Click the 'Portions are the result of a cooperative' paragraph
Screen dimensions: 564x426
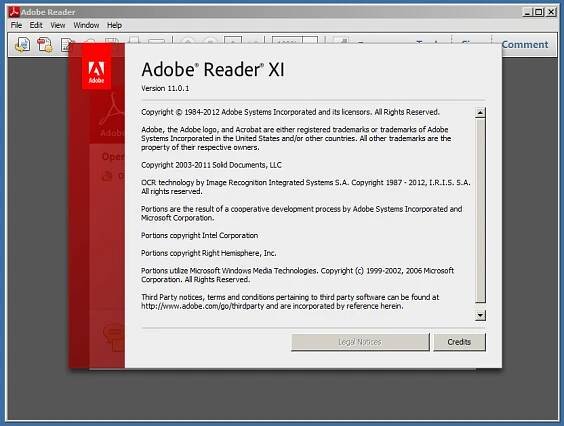(301, 213)
